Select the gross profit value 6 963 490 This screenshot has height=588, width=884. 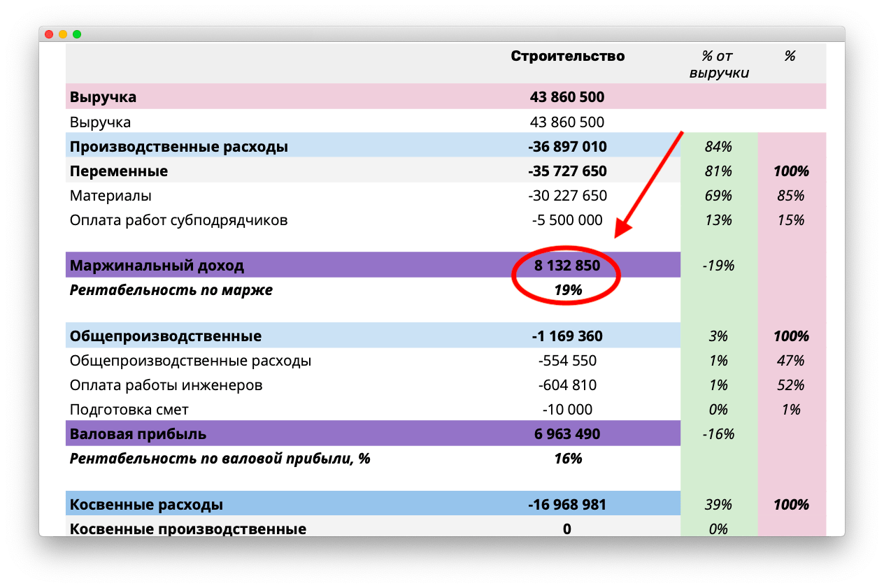567,433
